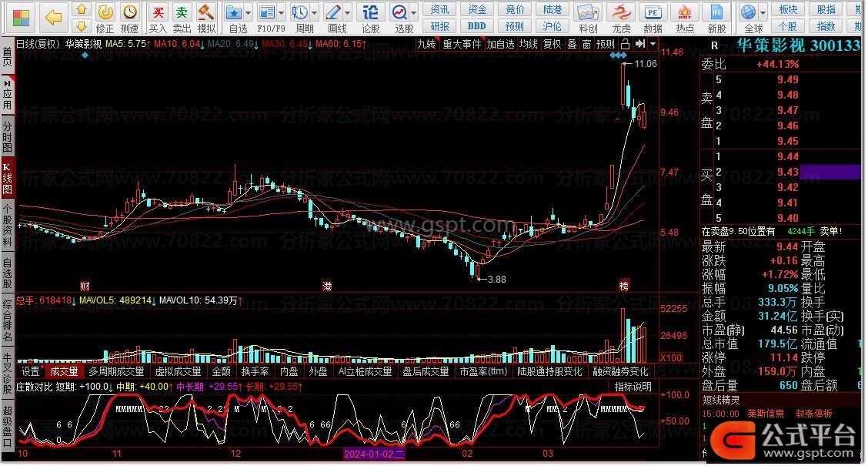The width and height of the screenshot is (868, 466).
Task: Switch to the 市盈率(ttm) tab
Action: [x=483, y=371]
